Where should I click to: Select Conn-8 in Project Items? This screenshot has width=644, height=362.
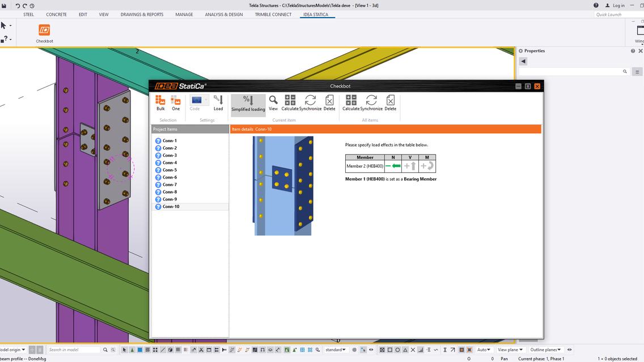pos(170,192)
